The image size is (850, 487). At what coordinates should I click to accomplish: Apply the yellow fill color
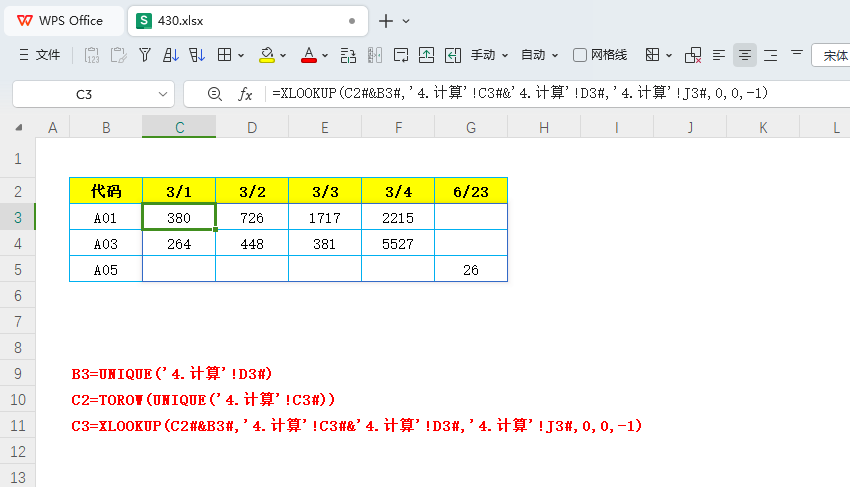[267, 55]
